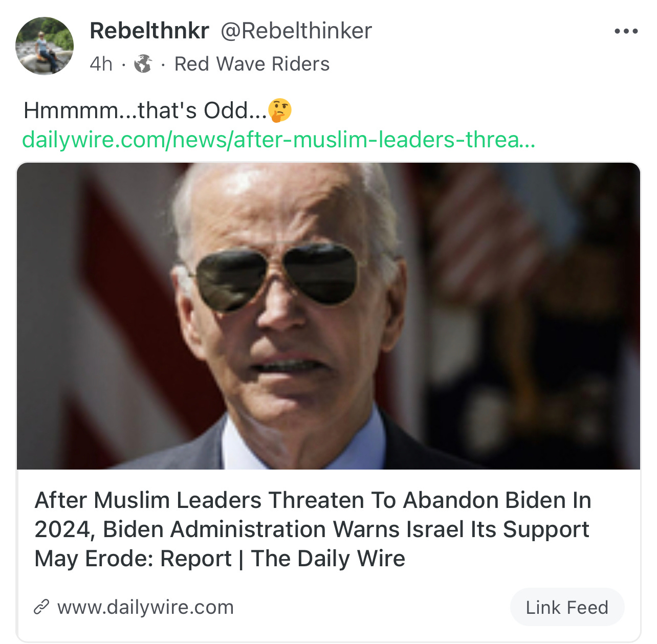Open the Rebelthnkr display name profile
The height and width of the screenshot is (644, 657).
point(149,31)
